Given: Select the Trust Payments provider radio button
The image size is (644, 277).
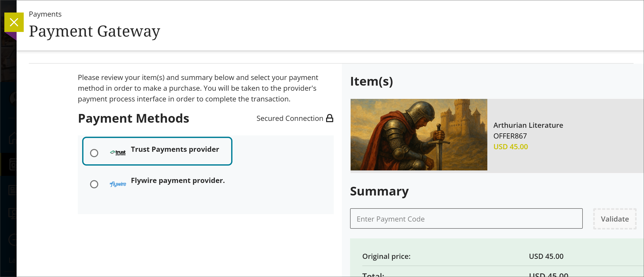Looking at the screenshot, I should [94, 153].
